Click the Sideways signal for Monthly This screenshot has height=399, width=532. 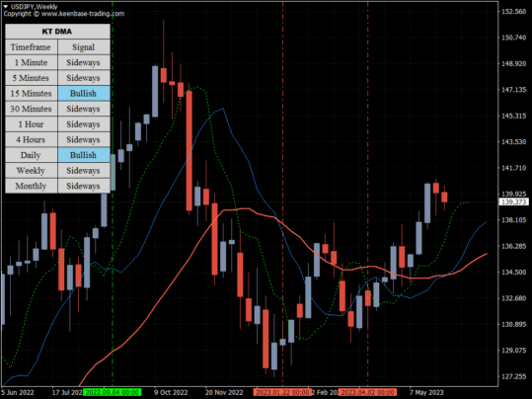(84, 186)
